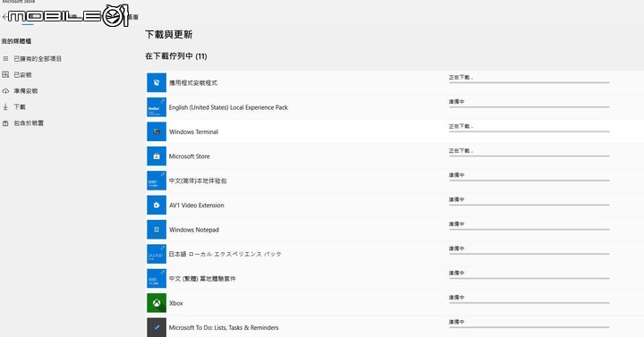Image resolution: width=644 pixels, height=337 pixels.
Task: Click the grid icon beside 已擁有的全部項目
Action: [x=5, y=59]
